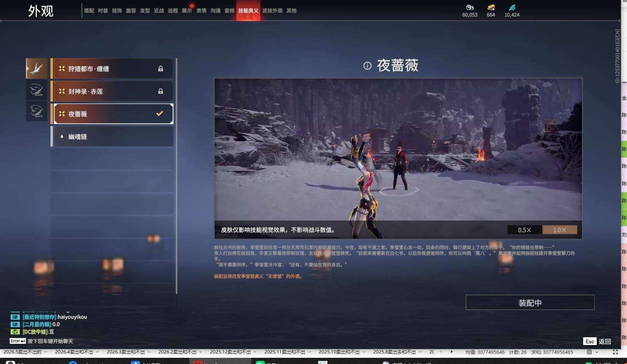Image resolution: width=627 pixels, height=364 pixels.
Task: Open the 近战 tab
Action: pyautogui.click(x=159, y=10)
